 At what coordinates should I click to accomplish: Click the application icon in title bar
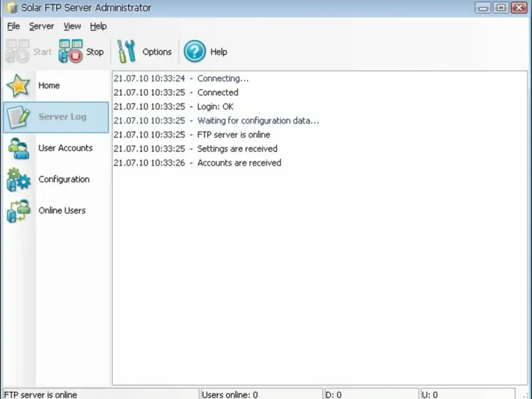point(11,7)
